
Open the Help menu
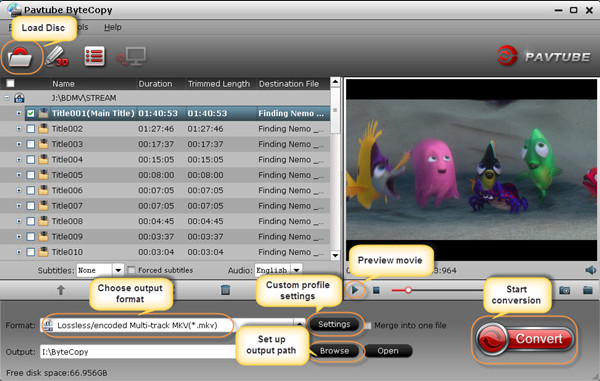click(x=112, y=27)
